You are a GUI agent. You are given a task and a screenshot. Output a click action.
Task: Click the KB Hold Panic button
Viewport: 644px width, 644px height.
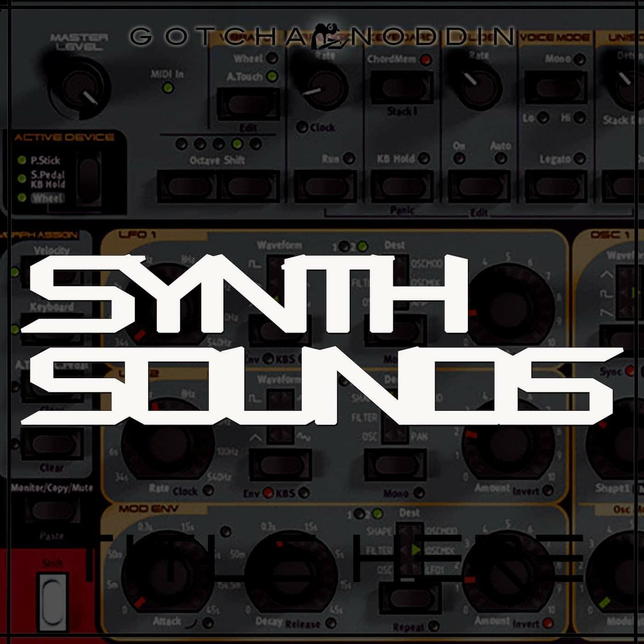click(x=402, y=186)
